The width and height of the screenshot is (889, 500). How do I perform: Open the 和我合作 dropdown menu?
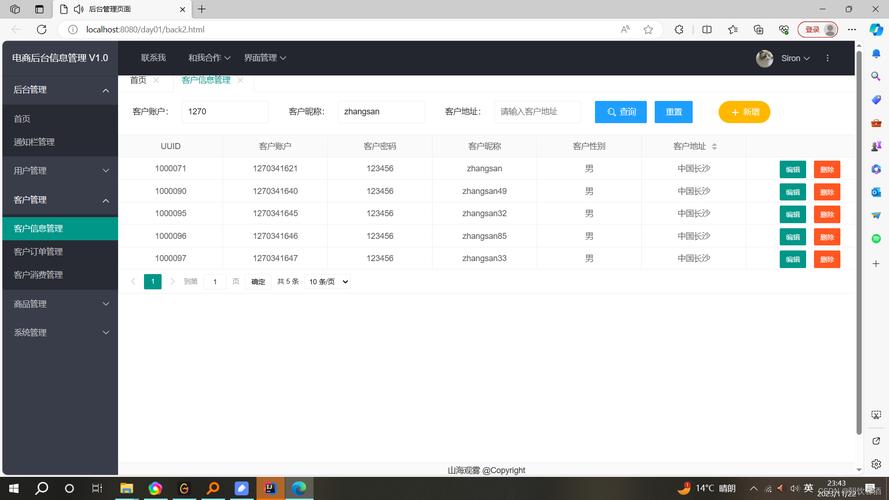pos(209,58)
